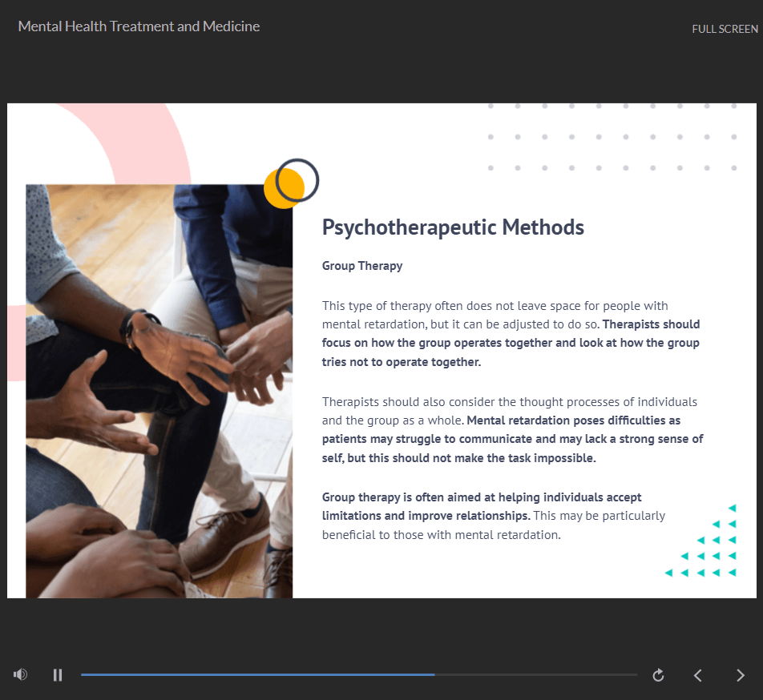
Task: Switch to FULL SCREEN mode
Action: click(x=725, y=29)
